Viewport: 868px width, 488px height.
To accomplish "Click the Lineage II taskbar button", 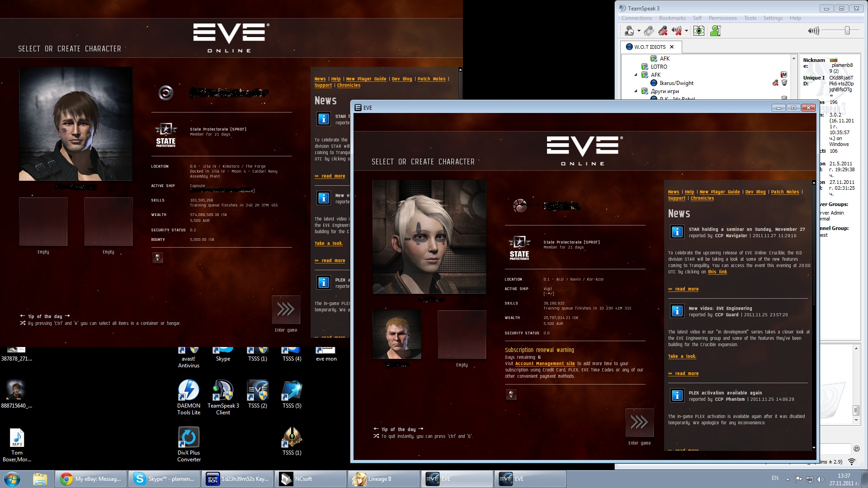I will point(383,479).
